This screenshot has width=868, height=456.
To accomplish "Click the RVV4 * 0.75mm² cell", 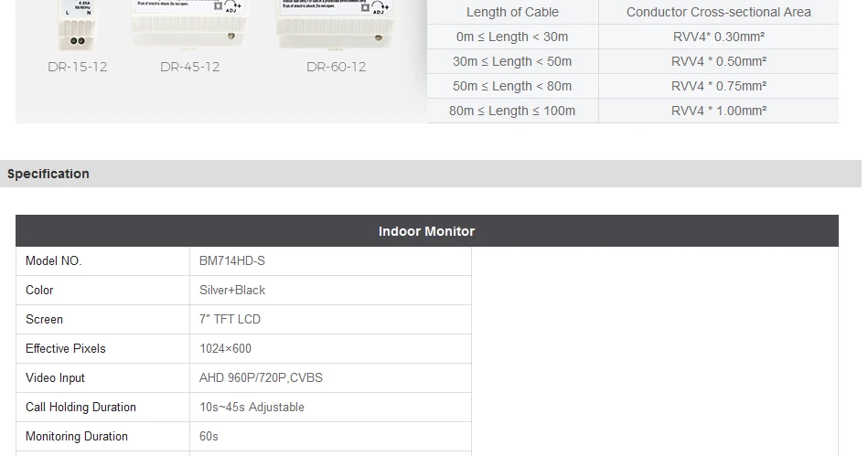I will coord(719,86).
